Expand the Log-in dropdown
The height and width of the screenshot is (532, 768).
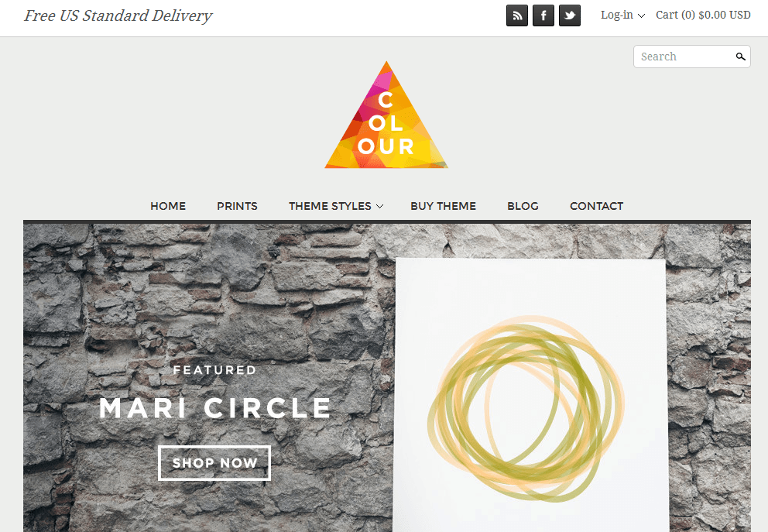[622, 15]
